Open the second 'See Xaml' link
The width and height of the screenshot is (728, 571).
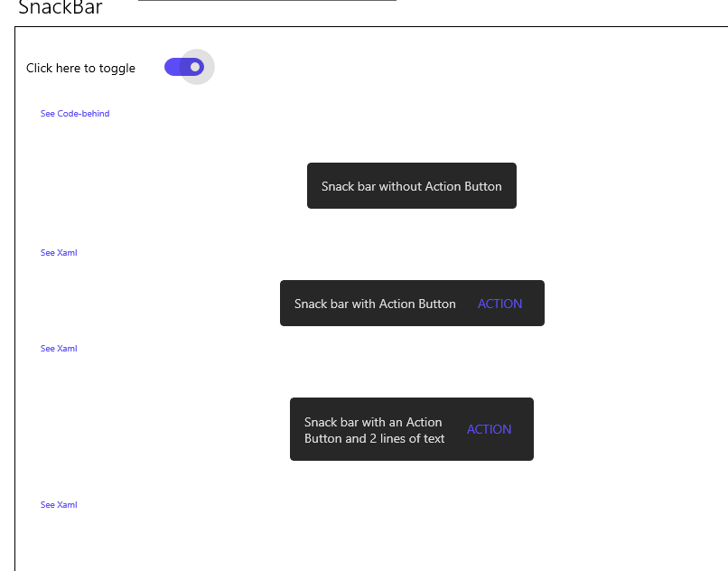(x=58, y=348)
